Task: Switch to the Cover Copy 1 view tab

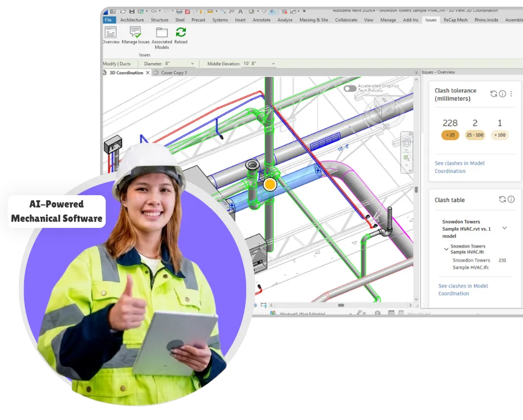Action: pos(174,73)
